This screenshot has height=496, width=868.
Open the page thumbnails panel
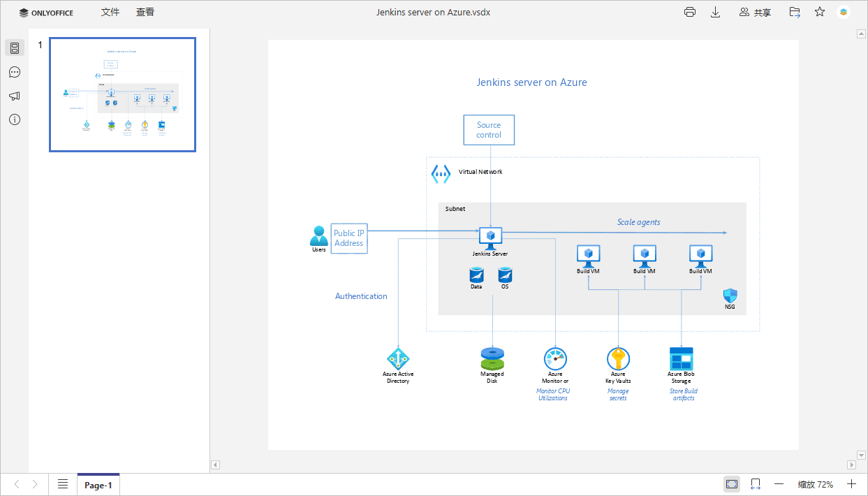pos(14,48)
